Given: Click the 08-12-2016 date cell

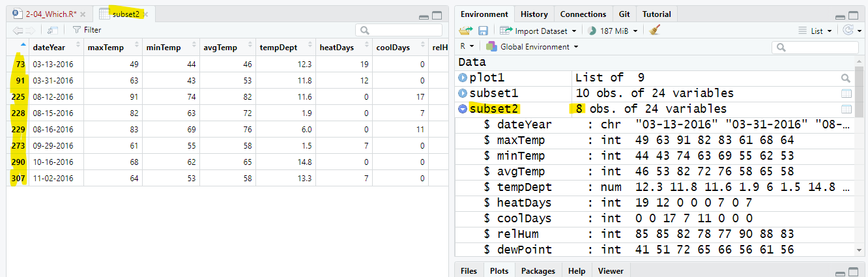Looking at the screenshot, I should tap(55, 96).
